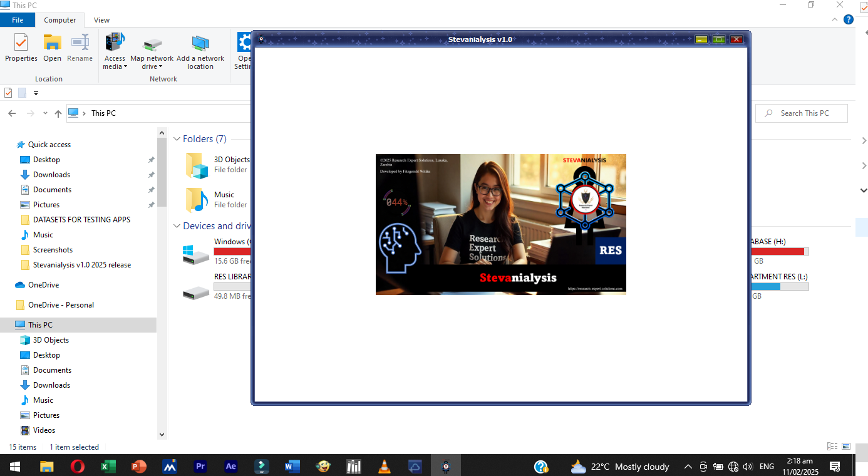Collapse the Devices and drives group
The height and width of the screenshot is (476, 868).
[177, 226]
